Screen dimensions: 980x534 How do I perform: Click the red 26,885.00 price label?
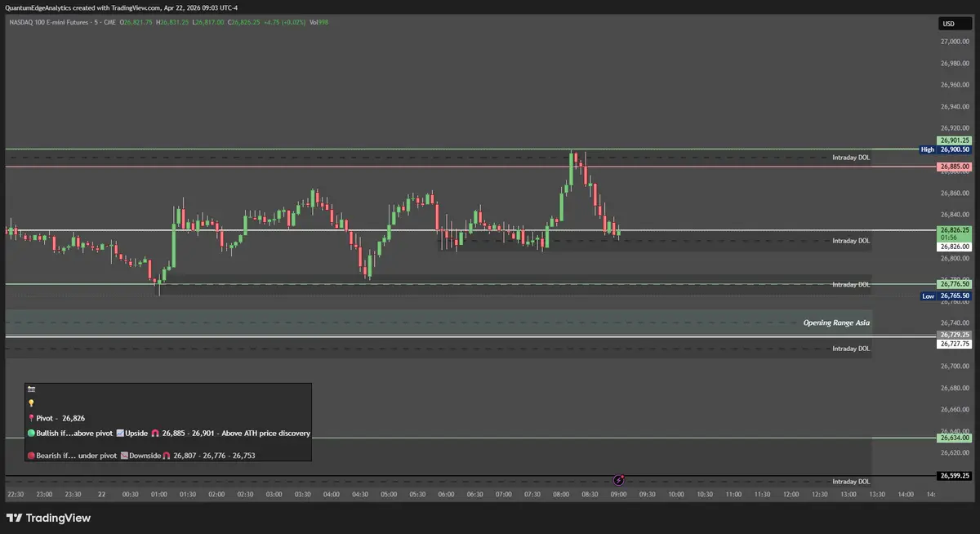pos(955,167)
